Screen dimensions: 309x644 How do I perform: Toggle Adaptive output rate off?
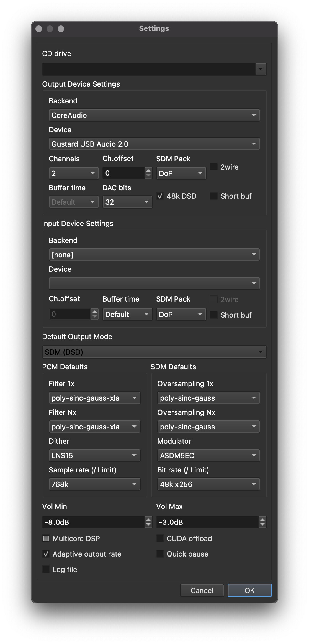point(46,554)
